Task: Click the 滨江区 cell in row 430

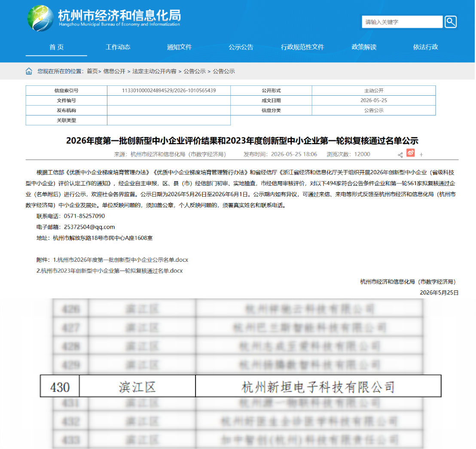Action: coord(137,388)
